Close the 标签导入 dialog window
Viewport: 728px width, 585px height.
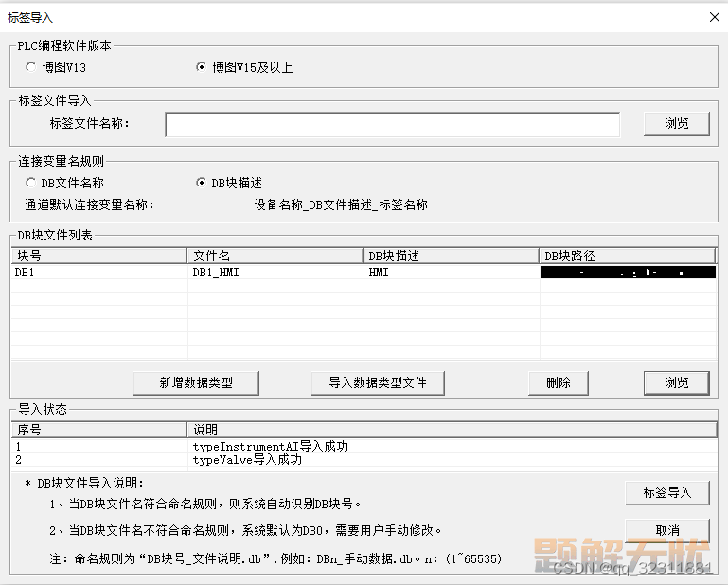point(715,17)
